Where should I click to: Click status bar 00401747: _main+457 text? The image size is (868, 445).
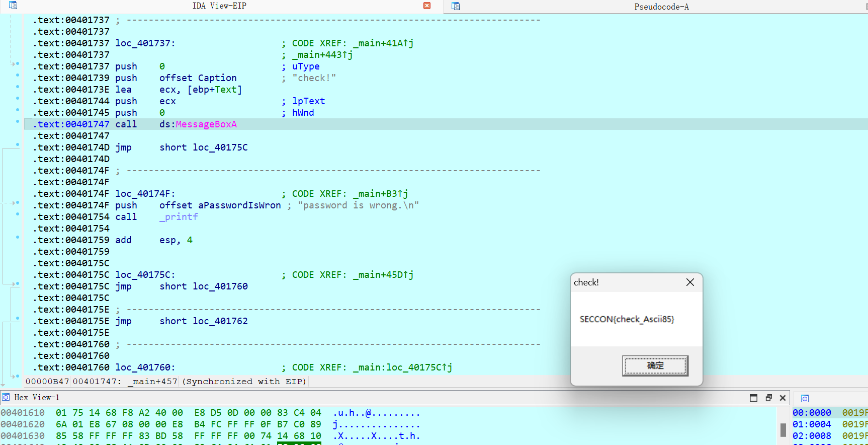125,382
